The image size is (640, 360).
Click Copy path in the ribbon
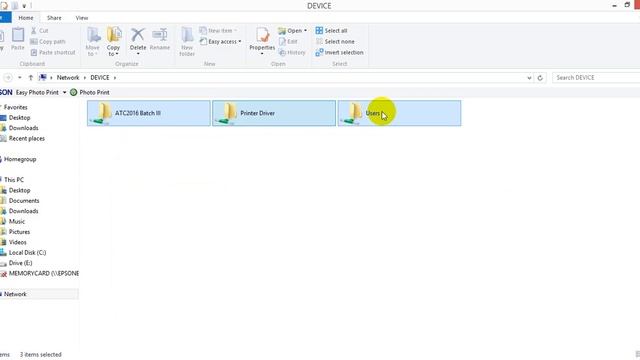coord(48,42)
